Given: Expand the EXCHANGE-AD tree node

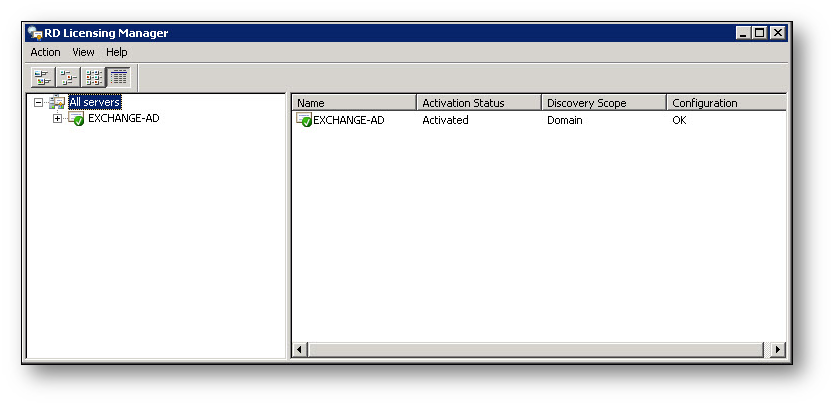Looking at the screenshot, I should (57, 119).
